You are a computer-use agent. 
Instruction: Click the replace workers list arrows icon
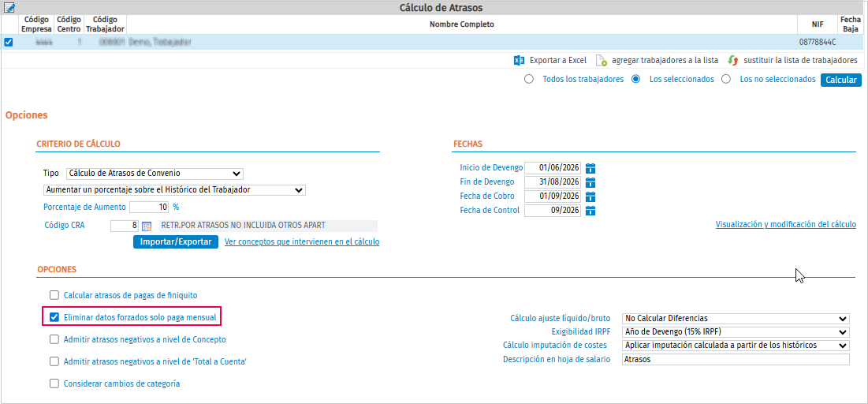pos(733,61)
